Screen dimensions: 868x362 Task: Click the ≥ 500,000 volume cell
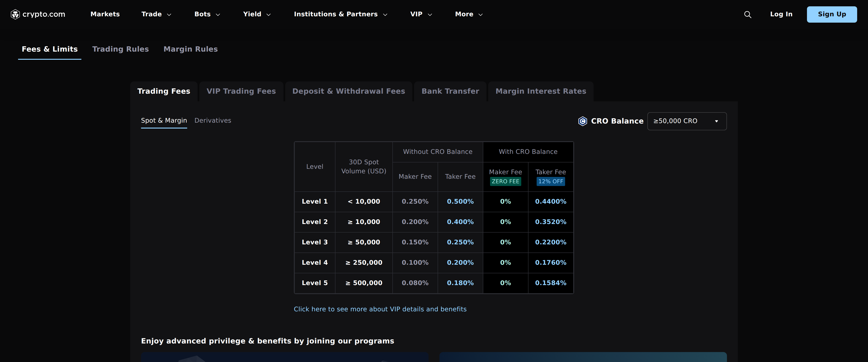tap(364, 283)
